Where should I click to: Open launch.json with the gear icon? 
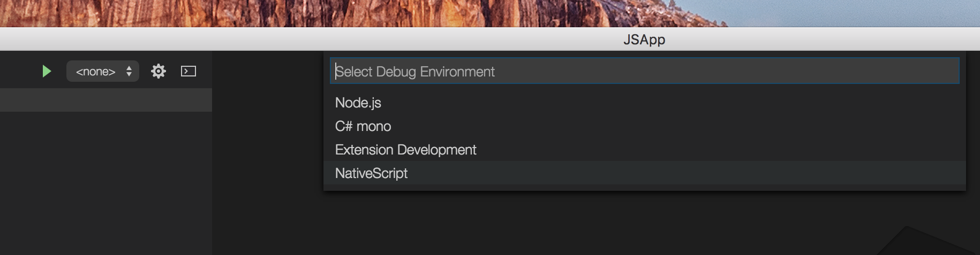159,71
